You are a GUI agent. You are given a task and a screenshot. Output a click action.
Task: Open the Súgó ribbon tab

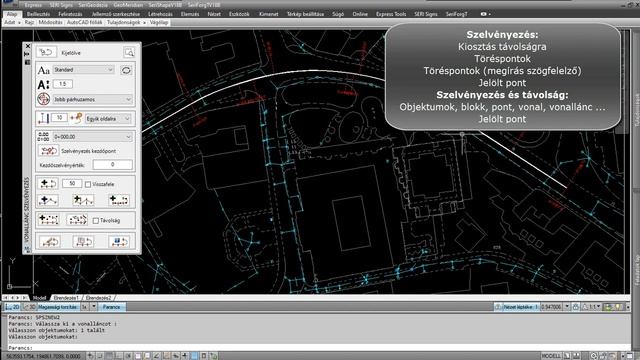[338, 14]
